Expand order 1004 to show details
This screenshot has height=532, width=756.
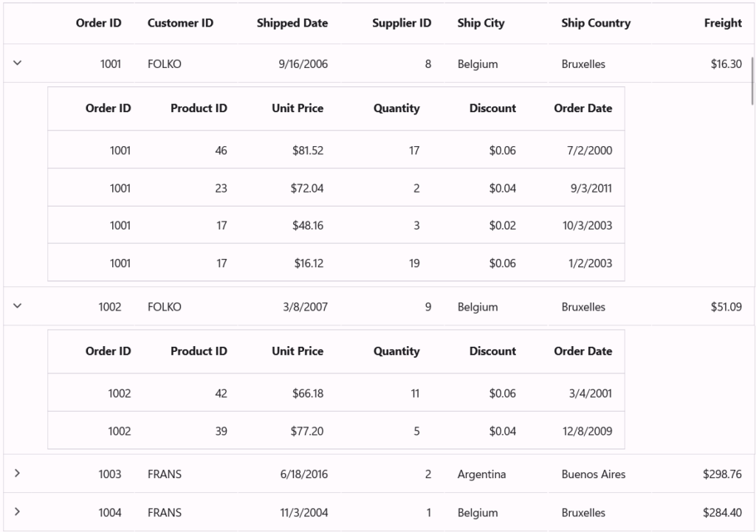[17, 513]
